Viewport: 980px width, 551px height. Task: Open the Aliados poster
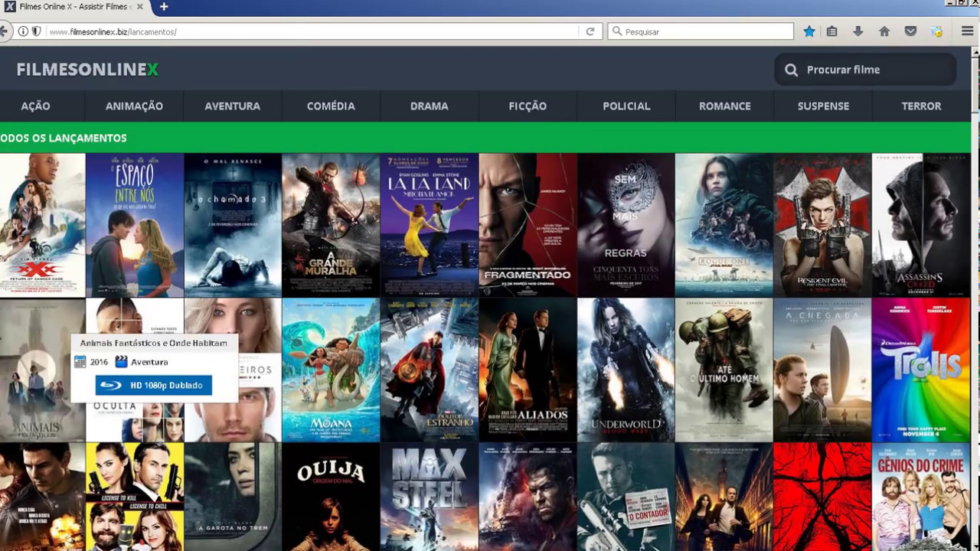pyautogui.click(x=528, y=370)
